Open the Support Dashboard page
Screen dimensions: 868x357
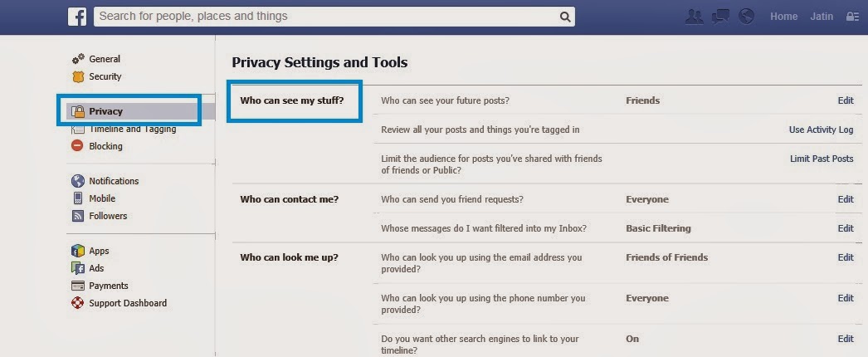click(x=128, y=303)
